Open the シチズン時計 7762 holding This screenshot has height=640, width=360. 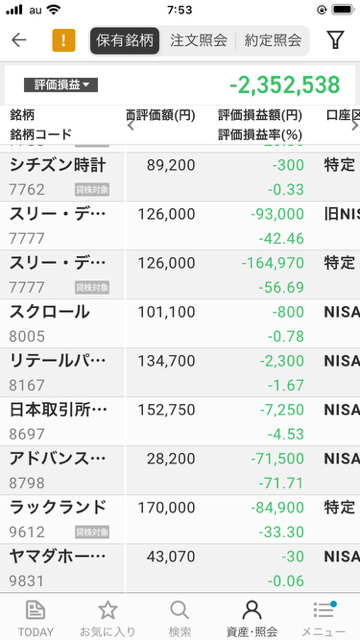pos(180,177)
